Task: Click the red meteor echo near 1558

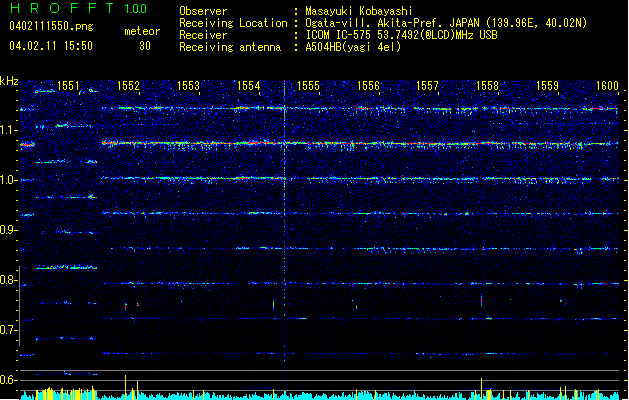Action: [481, 300]
